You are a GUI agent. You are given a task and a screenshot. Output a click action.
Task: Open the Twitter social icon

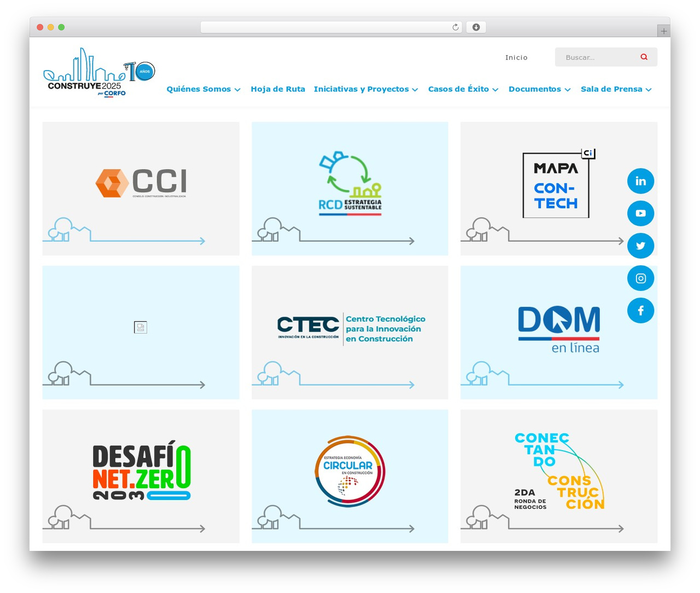(x=640, y=246)
